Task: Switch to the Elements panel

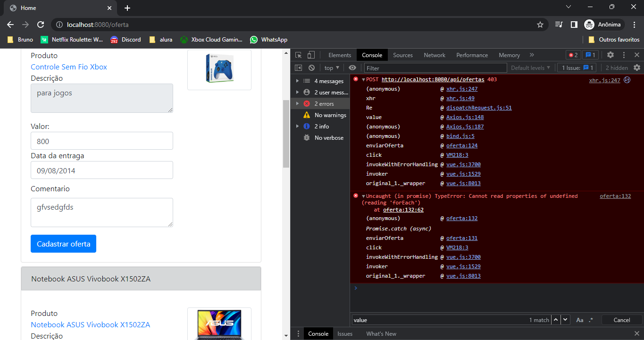Action: 340,55
